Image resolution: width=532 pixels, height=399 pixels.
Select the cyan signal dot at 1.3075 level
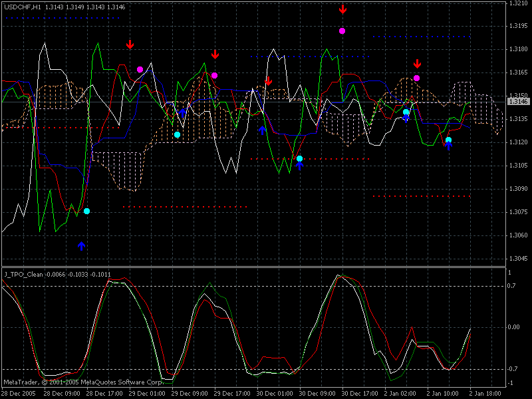pyautogui.click(x=86, y=211)
